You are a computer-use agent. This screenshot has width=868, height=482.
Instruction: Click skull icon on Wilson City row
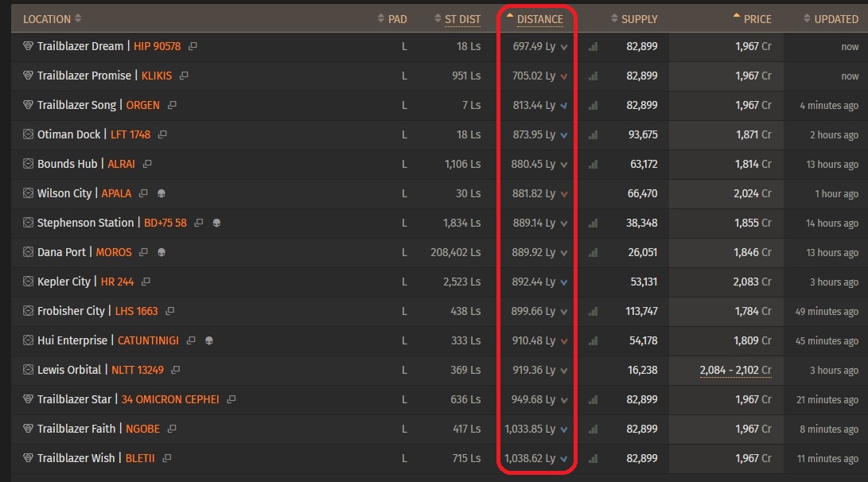tap(162, 194)
